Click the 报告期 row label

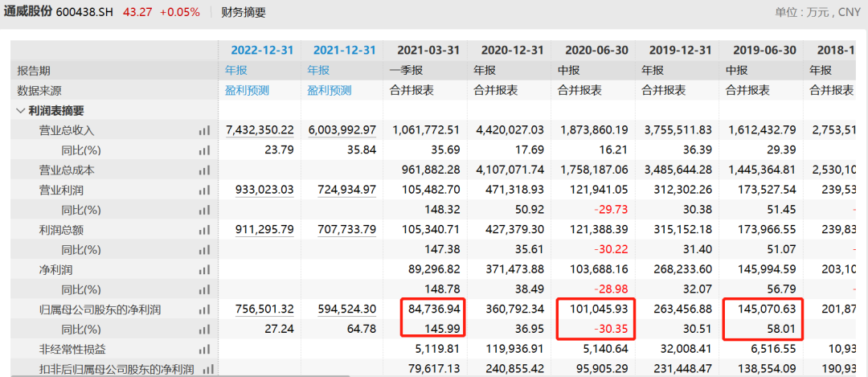point(33,71)
